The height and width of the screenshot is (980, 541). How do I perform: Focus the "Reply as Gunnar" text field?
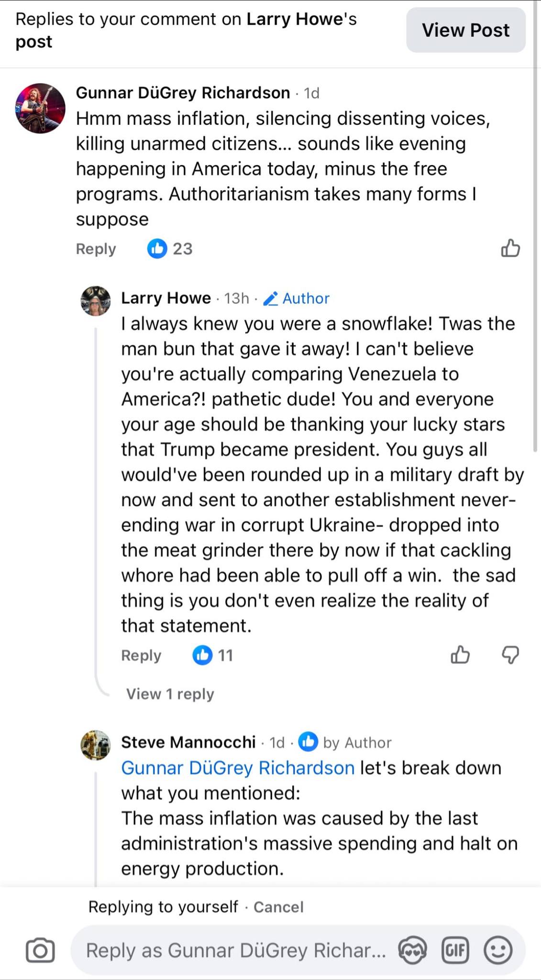pos(235,950)
